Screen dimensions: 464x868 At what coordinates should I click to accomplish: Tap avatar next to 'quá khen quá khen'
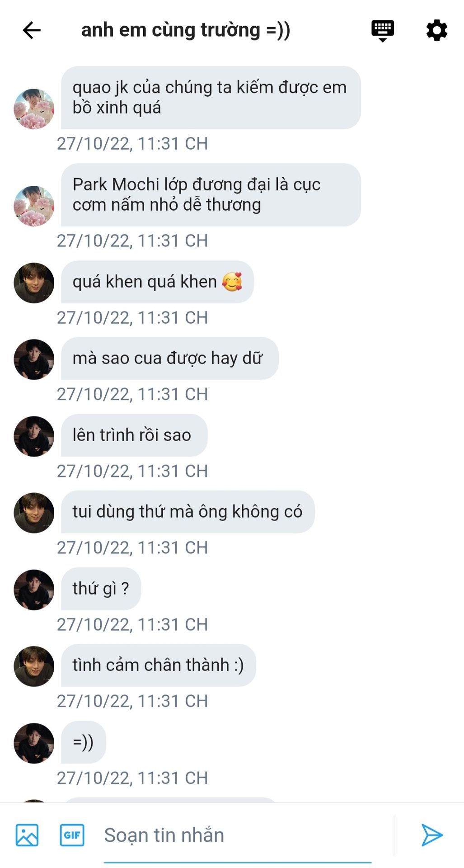click(x=34, y=283)
